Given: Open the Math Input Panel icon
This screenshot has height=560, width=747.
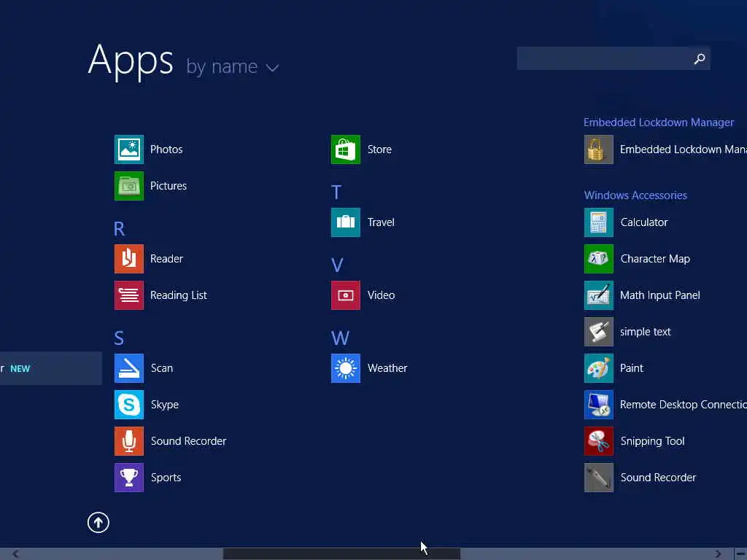Looking at the screenshot, I should pos(599,295).
